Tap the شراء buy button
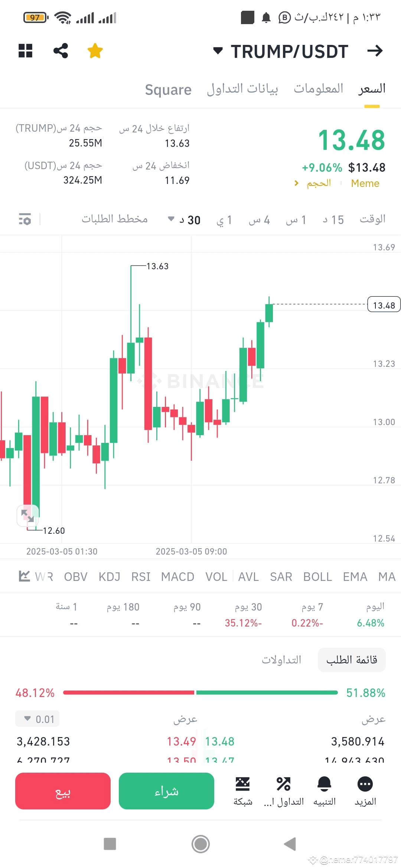401x868 pixels. pyautogui.click(x=166, y=791)
